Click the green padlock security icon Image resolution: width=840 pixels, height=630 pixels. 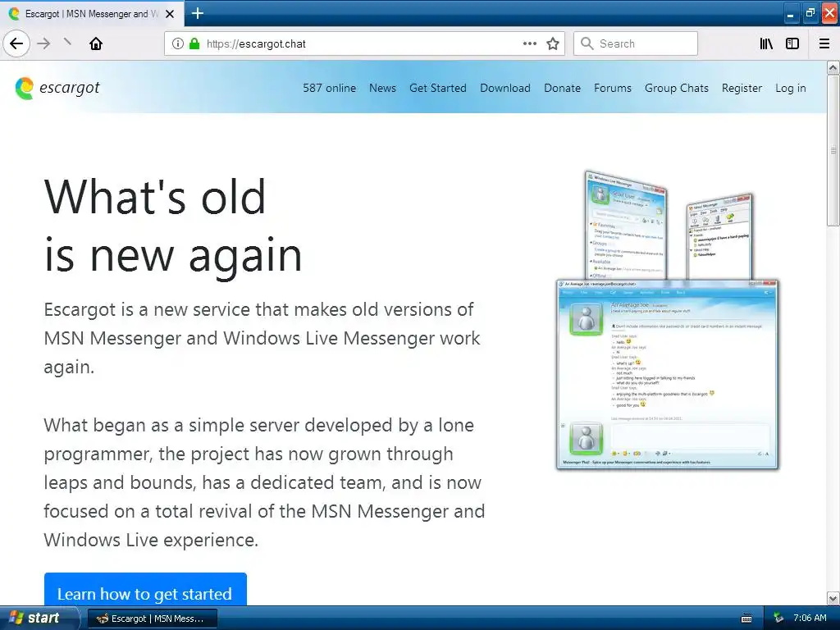[194, 43]
